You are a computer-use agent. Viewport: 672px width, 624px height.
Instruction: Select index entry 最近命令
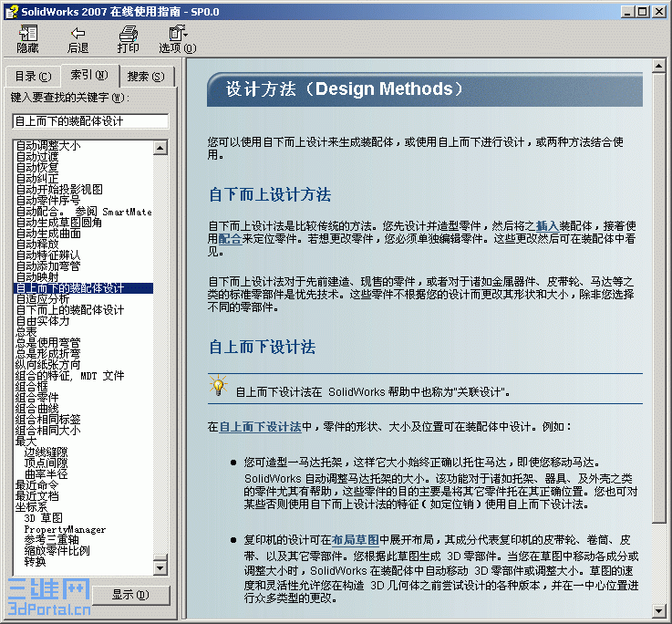pos(37,485)
